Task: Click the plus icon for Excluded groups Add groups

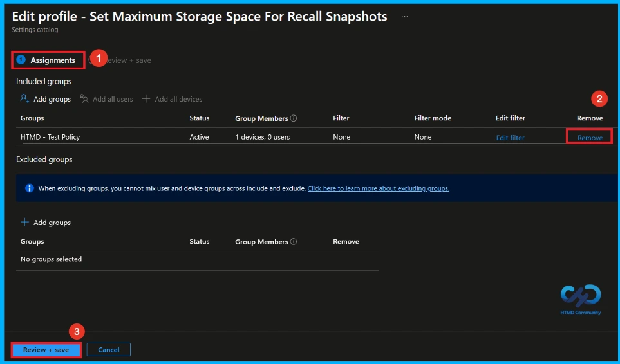Action: click(24, 223)
